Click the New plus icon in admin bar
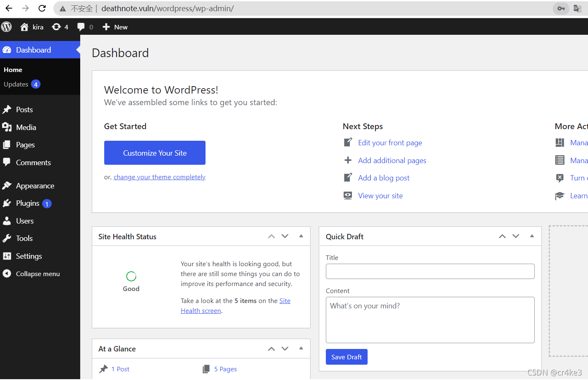The image size is (588, 380). (x=106, y=27)
